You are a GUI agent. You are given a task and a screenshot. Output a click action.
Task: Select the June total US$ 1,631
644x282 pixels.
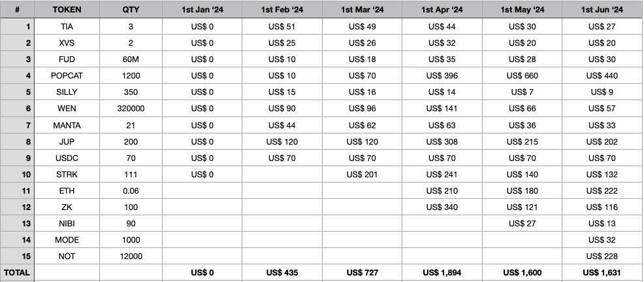(602, 273)
